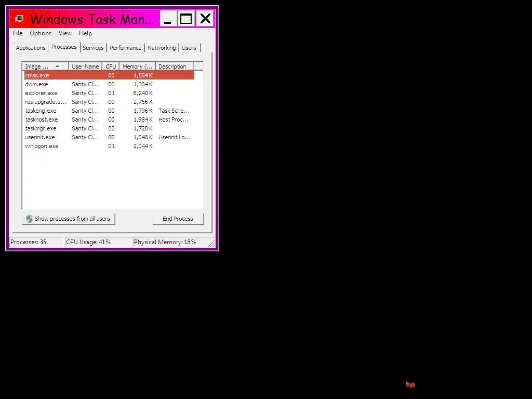
Task: Open the Help menu
Action: coord(85,33)
